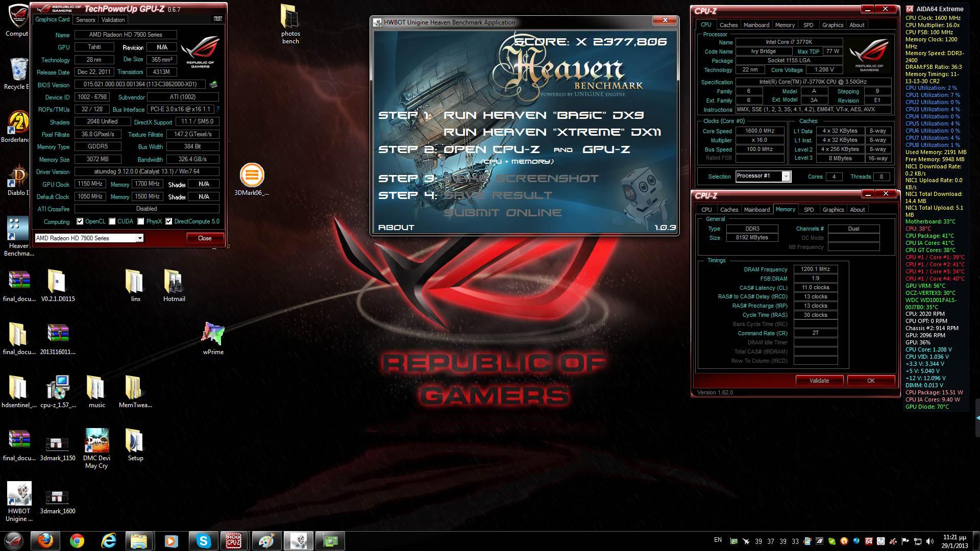980x551 pixels.
Task: Open the hdsentinel desktop folder
Action: [x=19, y=391]
